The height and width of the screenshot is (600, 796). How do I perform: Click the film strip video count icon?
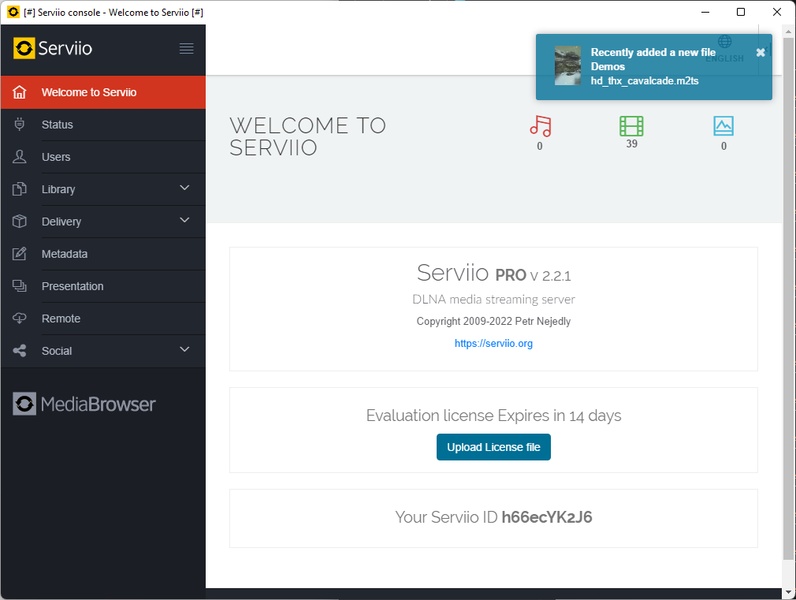click(631, 126)
